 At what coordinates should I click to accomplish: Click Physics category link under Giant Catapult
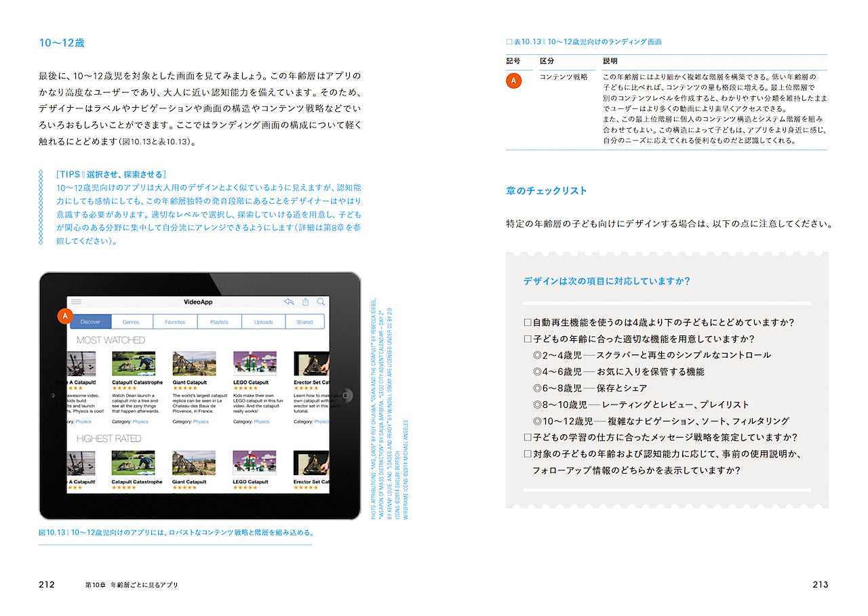(201, 422)
